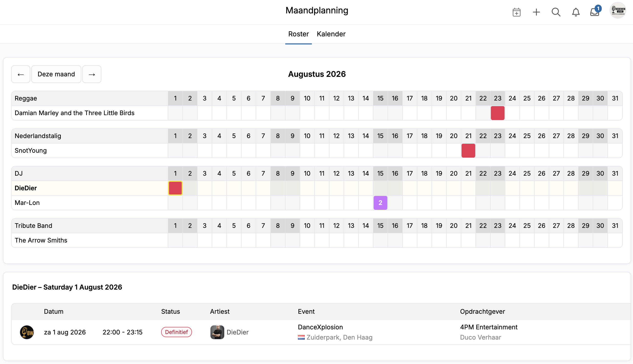Image resolution: width=633 pixels, height=364 pixels.
Task: Click The Arrow Smiths artist row
Action: pyautogui.click(x=41, y=240)
